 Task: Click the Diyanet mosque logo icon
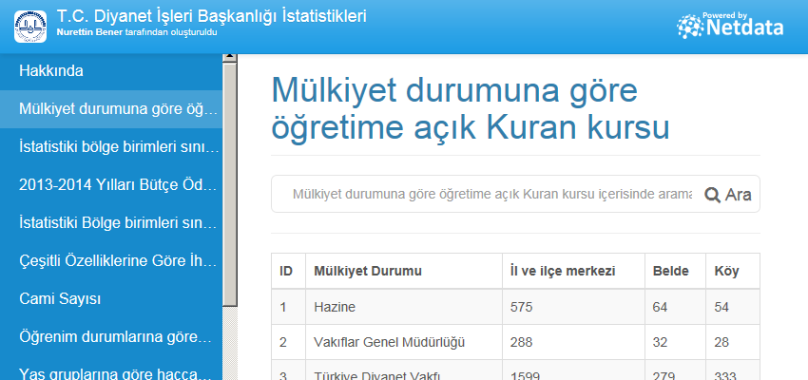[x=30, y=26]
